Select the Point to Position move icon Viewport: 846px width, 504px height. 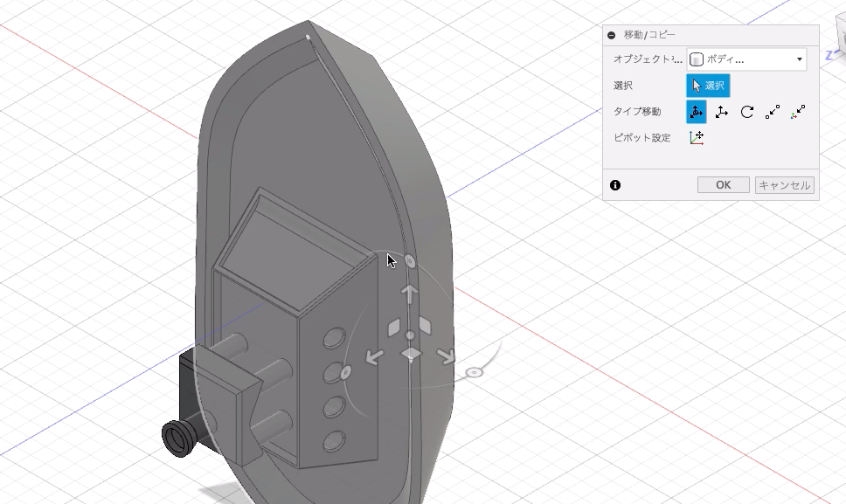(x=798, y=112)
